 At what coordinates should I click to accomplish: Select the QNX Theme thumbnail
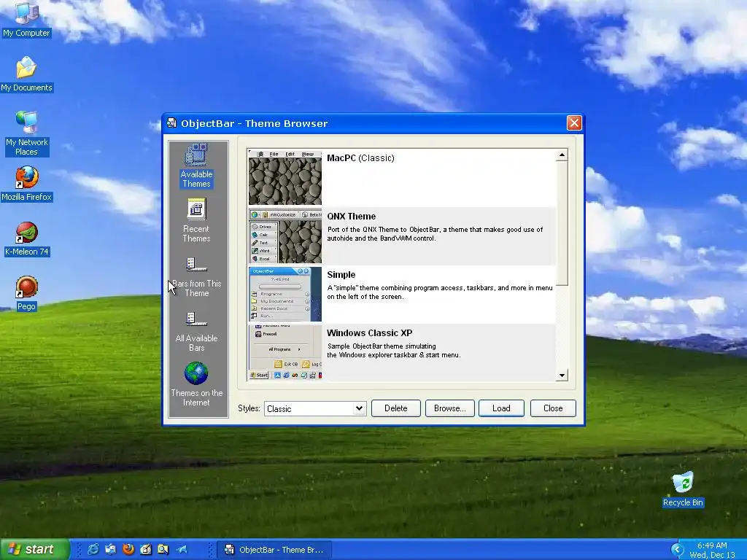pyautogui.click(x=285, y=237)
